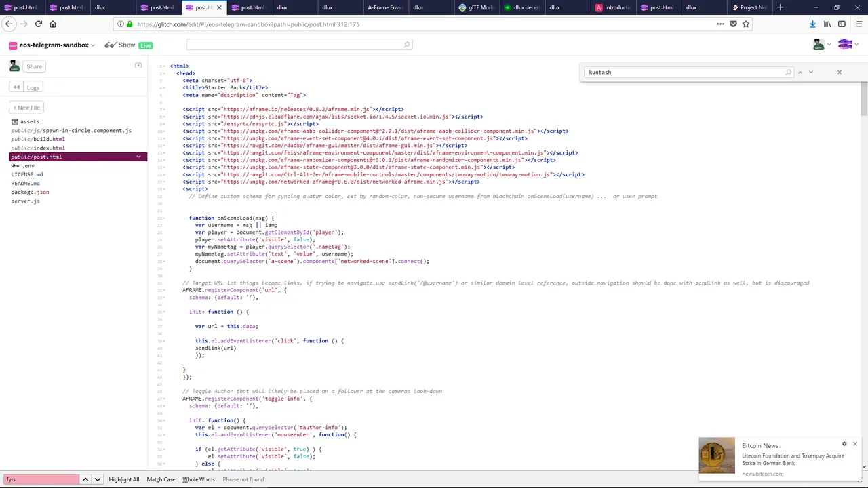Viewport: 868px width, 488px height.
Task: Click the user avatar beside Share
Action: click(x=14, y=66)
